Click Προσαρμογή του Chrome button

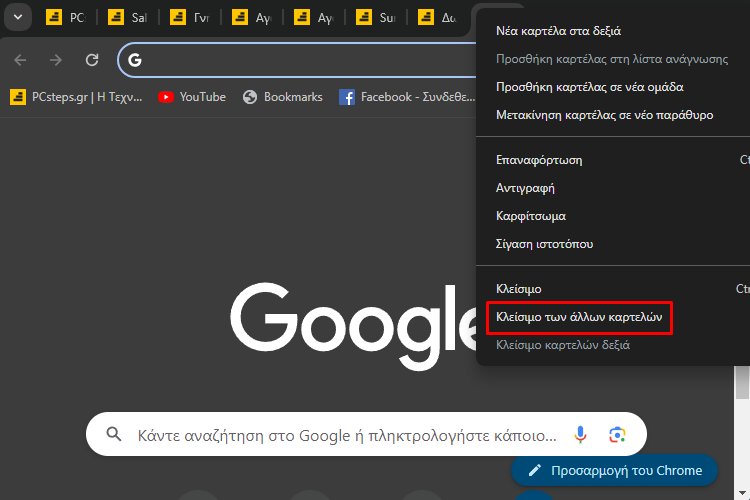(615, 470)
